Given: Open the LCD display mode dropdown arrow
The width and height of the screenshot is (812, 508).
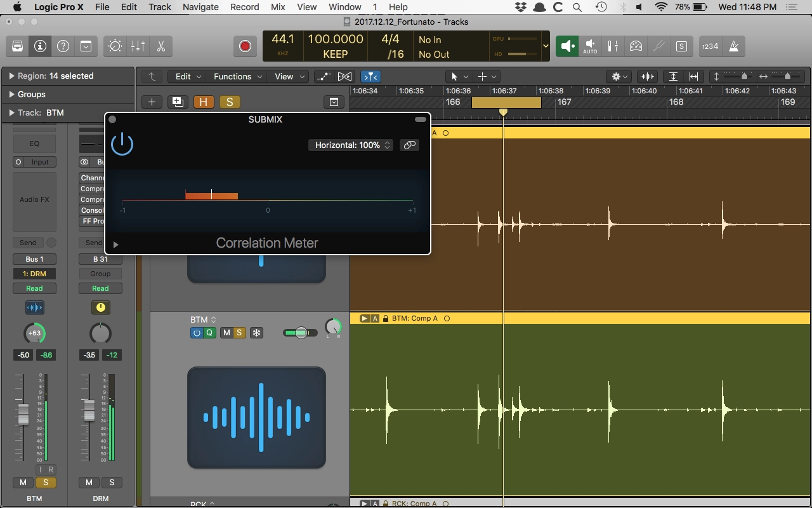Looking at the screenshot, I should [546, 46].
